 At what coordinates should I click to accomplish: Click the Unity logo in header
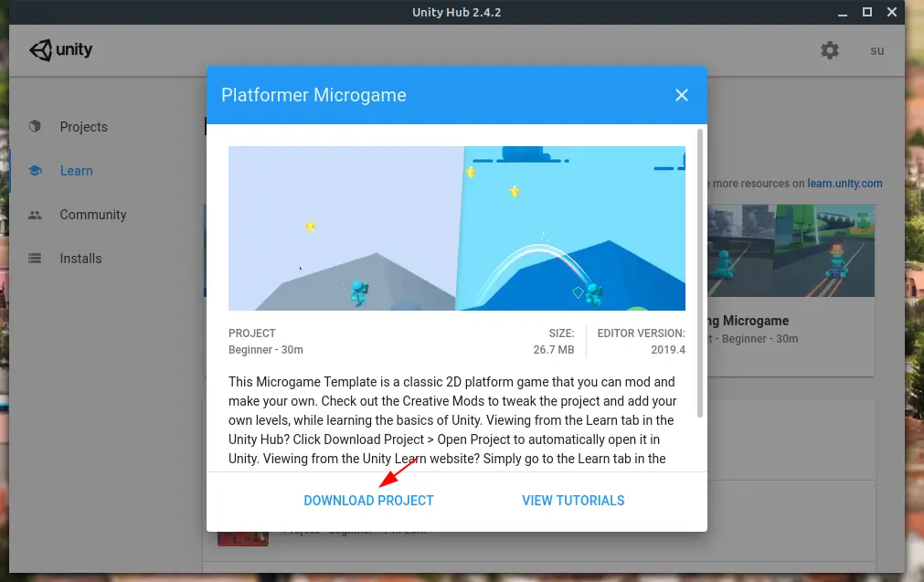click(x=60, y=50)
